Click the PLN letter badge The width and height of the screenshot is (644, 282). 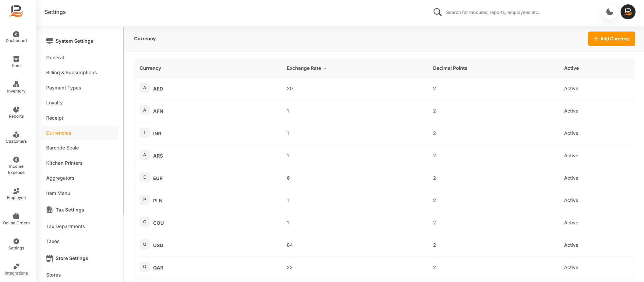pos(145,200)
